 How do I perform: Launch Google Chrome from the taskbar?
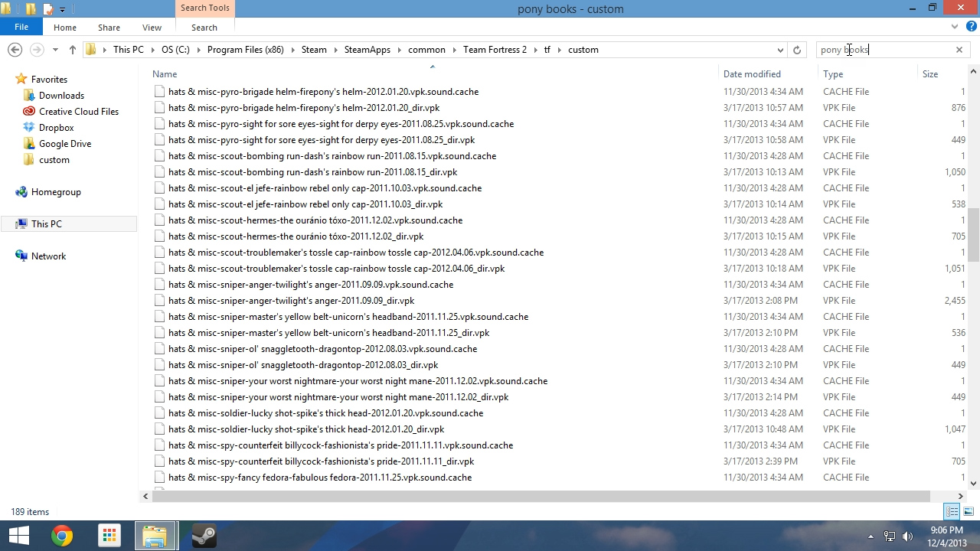tap(62, 536)
